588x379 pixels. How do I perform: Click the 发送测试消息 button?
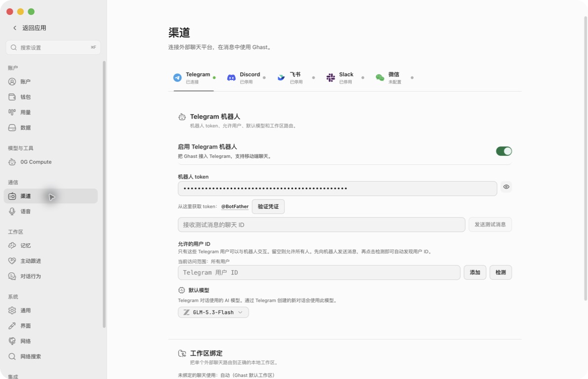click(490, 225)
